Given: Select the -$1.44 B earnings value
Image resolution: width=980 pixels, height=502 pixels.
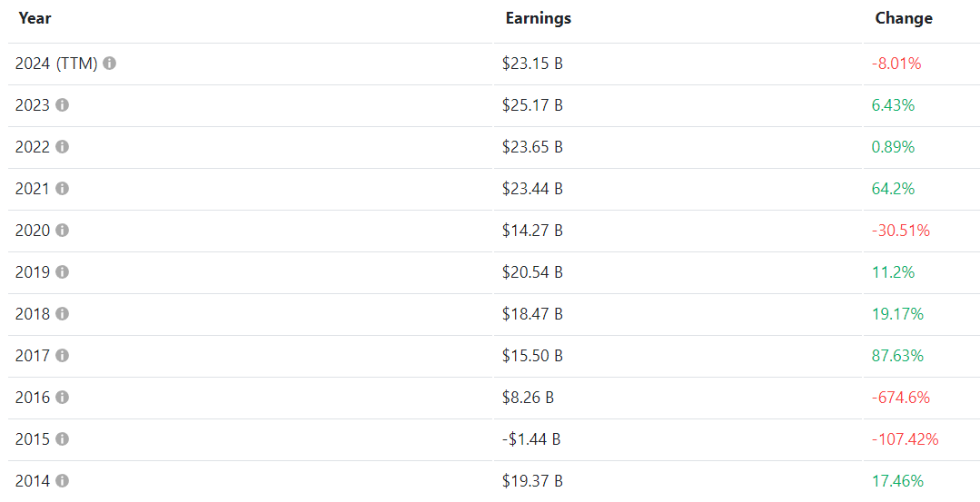Looking at the screenshot, I should pos(530,439).
